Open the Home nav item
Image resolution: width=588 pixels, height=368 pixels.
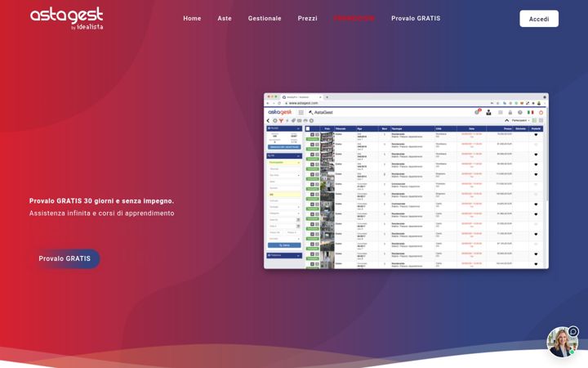[192, 18]
